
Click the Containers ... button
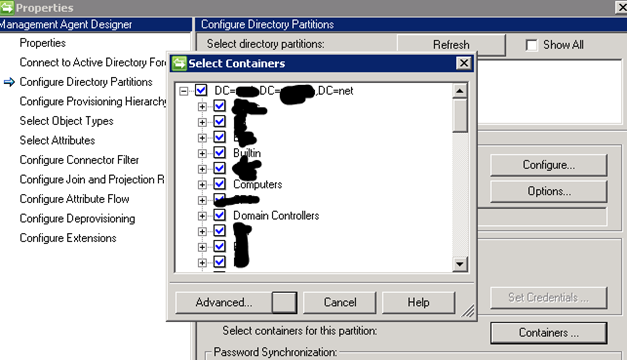tap(549, 333)
